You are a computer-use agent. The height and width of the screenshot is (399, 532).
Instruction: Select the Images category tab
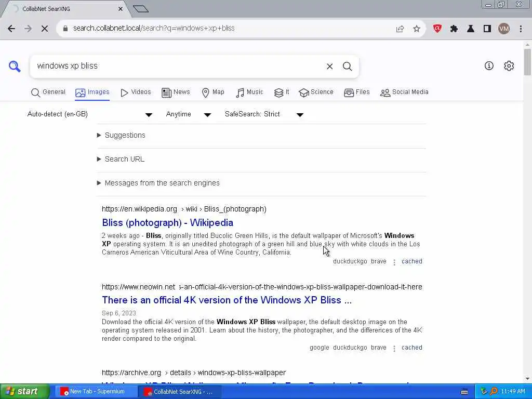(x=92, y=92)
